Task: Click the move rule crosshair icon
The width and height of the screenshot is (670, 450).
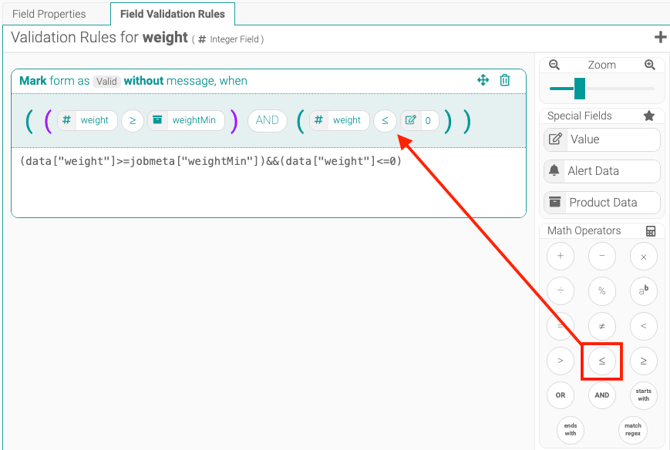Action: pos(483,80)
